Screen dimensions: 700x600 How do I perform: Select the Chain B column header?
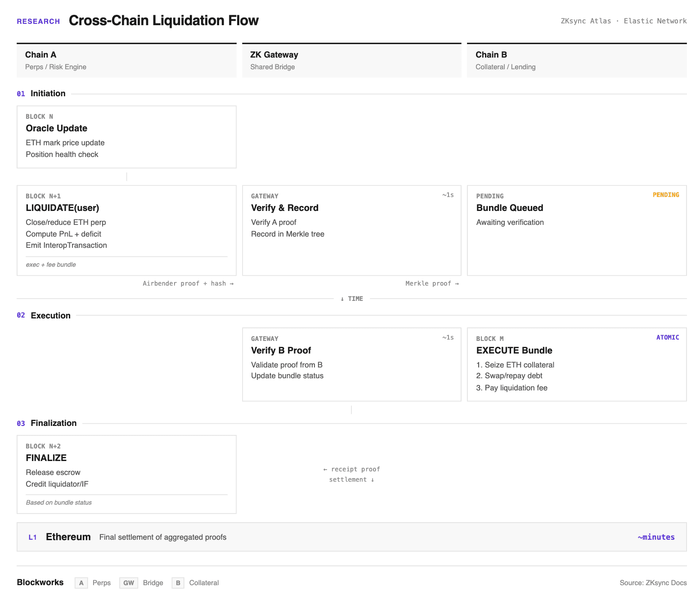pos(576,60)
